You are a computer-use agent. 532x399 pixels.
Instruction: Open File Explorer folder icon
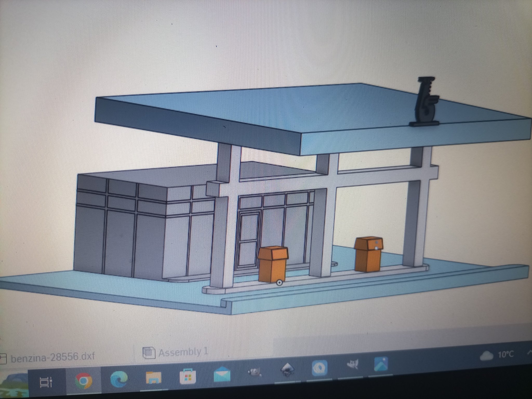[153, 378]
